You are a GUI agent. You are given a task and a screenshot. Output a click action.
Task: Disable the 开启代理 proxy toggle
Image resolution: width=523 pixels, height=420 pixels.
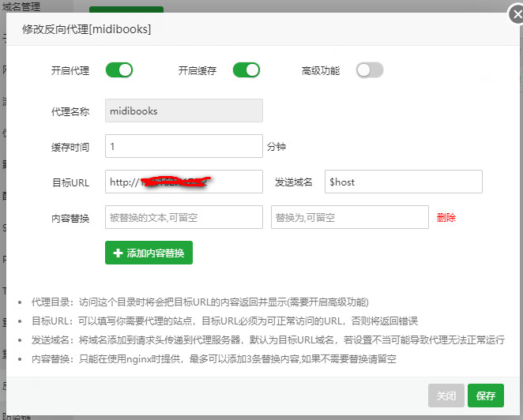click(119, 70)
